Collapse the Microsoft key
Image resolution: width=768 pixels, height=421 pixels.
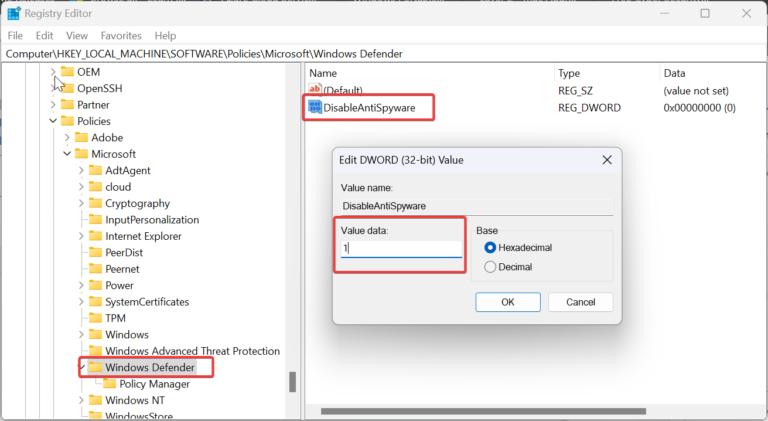click(x=67, y=154)
